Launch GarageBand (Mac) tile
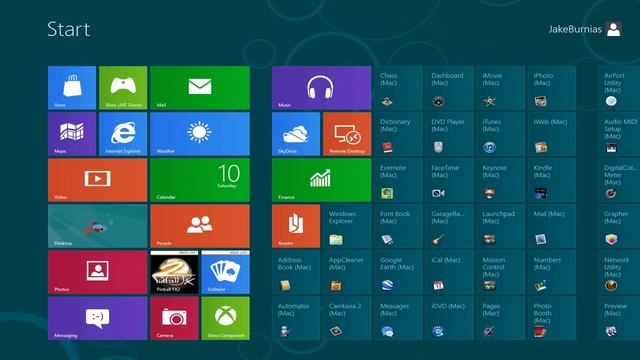The height and width of the screenshot is (360, 640). point(449,226)
